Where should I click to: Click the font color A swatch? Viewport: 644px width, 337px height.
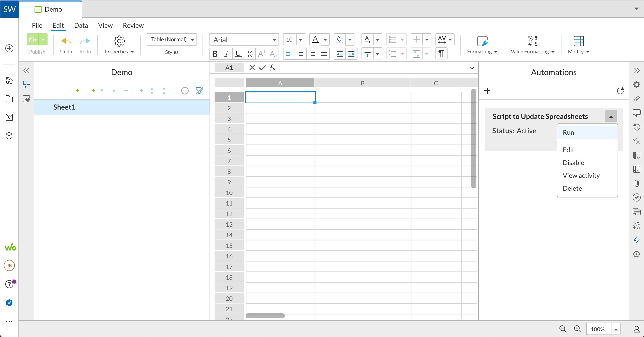(315, 40)
